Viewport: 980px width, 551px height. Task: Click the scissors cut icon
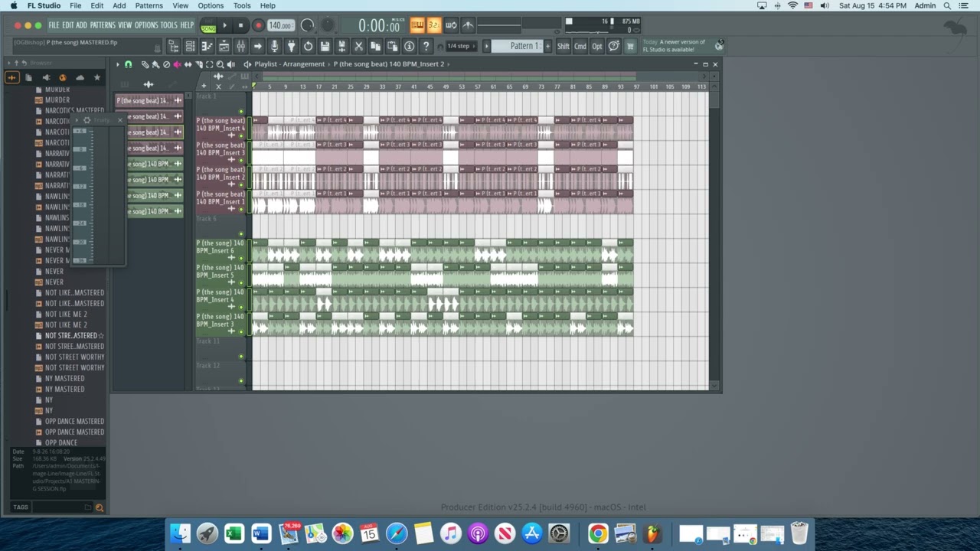click(x=358, y=47)
